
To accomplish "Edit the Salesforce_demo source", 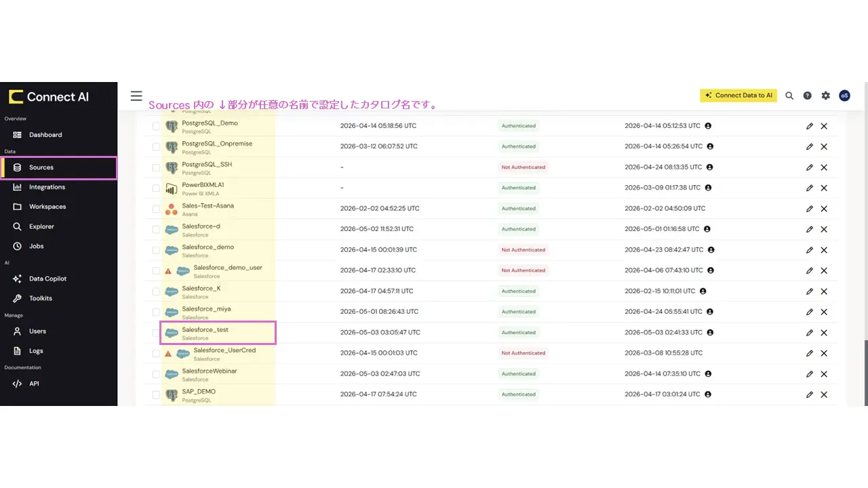I will (x=810, y=250).
